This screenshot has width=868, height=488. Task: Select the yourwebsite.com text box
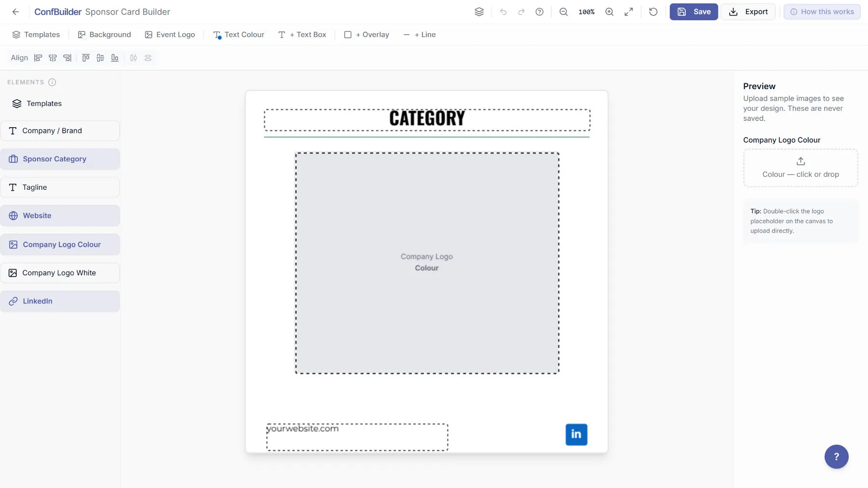(357, 437)
